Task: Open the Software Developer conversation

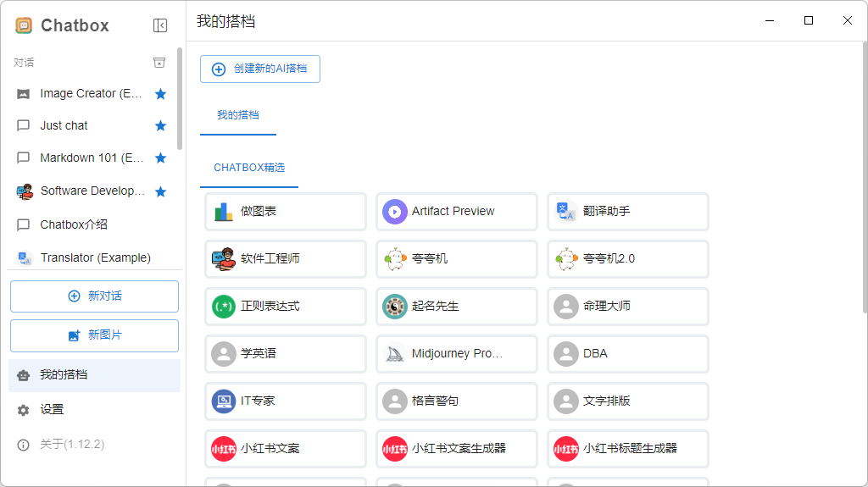Action: (92, 191)
